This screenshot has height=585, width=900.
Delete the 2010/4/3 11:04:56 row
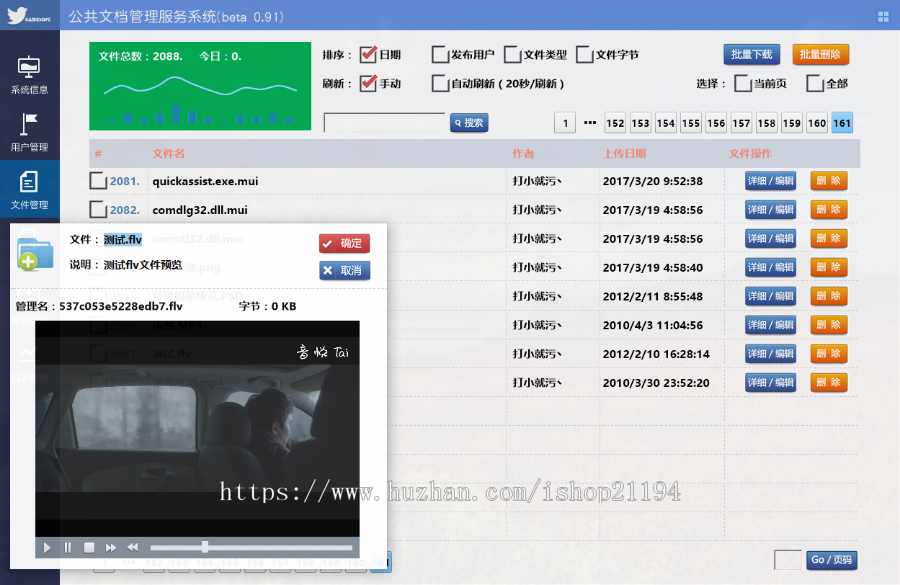829,324
